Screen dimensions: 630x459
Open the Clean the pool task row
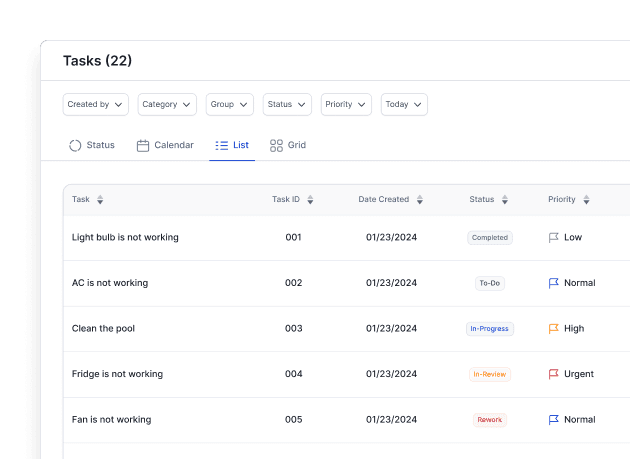pyautogui.click(x=103, y=329)
